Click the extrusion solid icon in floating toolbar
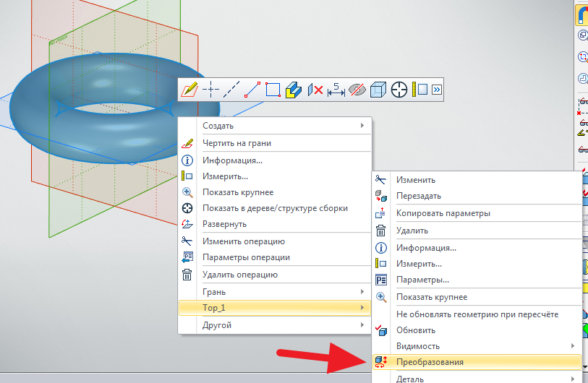The image size is (588, 383). coord(294,90)
